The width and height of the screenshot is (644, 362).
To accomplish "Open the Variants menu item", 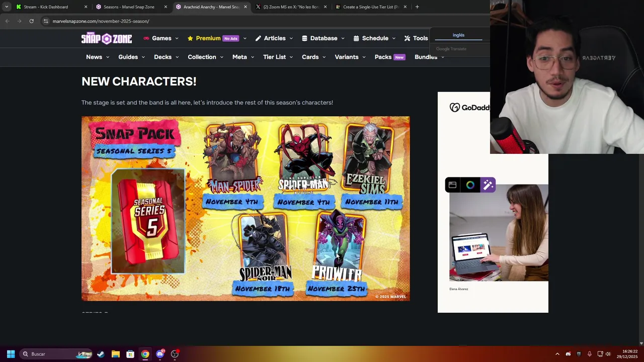I will [x=347, y=57].
